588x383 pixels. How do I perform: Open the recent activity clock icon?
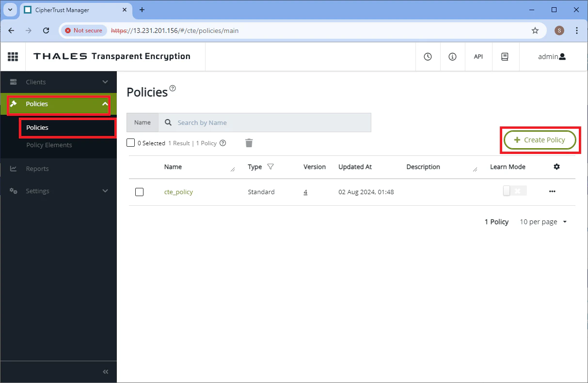point(428,57)
